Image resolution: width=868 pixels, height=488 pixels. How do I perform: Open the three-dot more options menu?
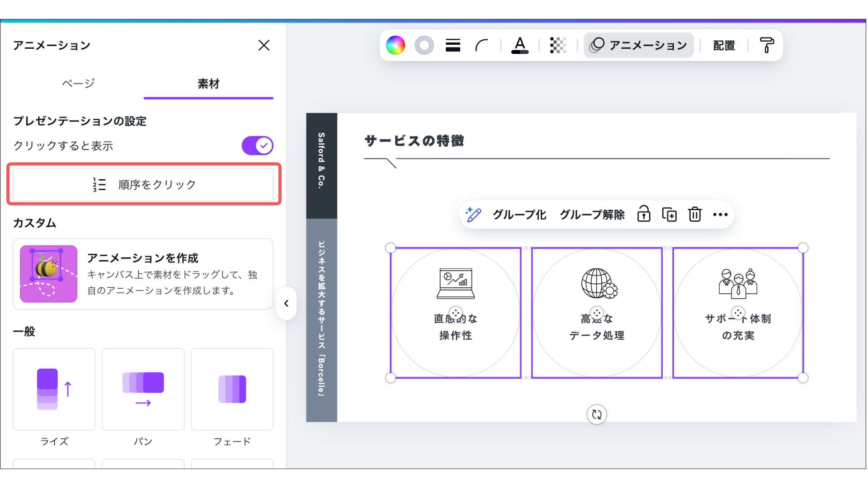pos(720,214)
